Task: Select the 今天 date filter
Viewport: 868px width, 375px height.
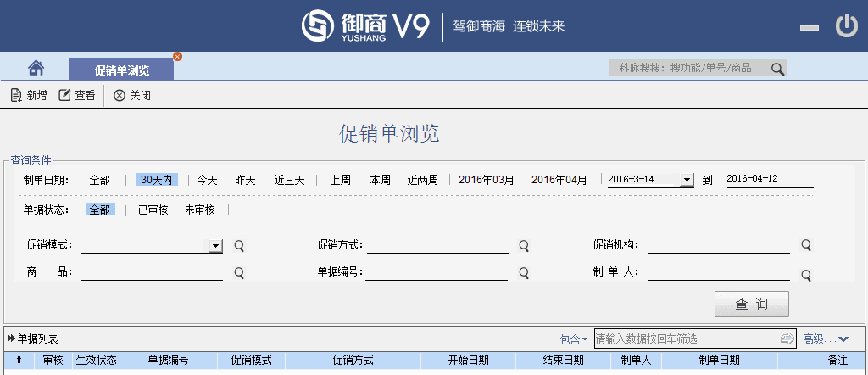Action: [x=208, y=180]
